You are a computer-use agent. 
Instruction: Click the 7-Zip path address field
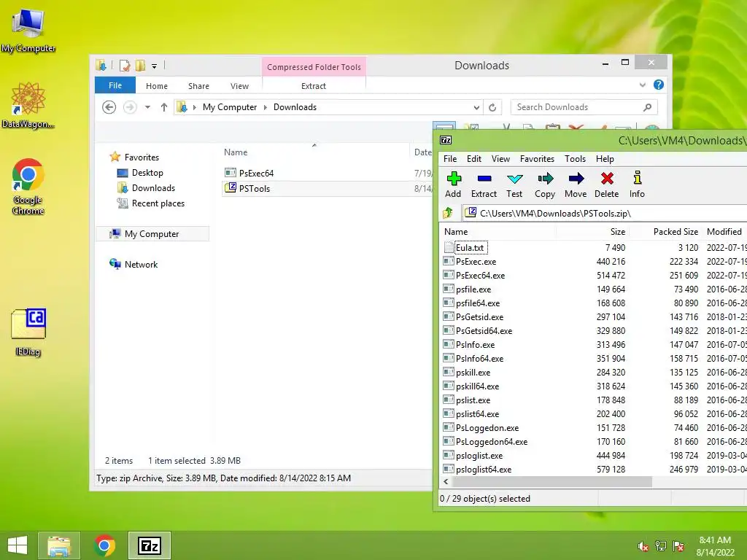coord(605,214)
